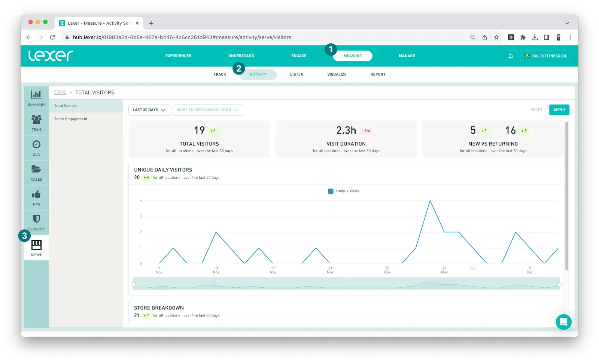The width and height of the screenshot is (599, 364).
Task: Click the Reset button
Action: pos(536,110)
